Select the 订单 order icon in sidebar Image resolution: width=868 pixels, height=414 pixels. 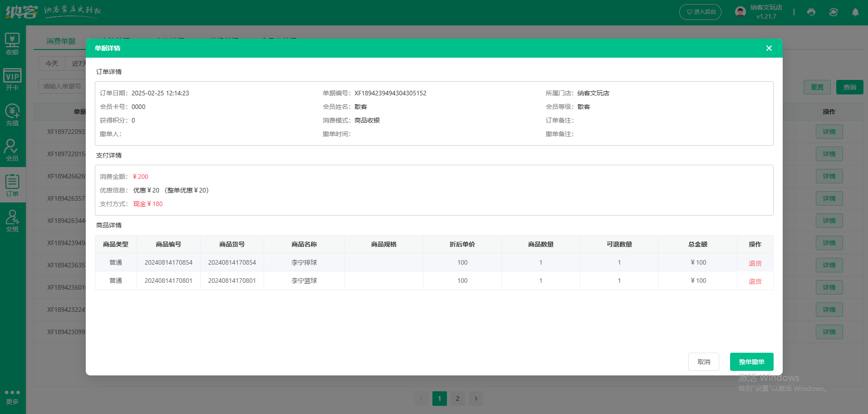pyautogui.click(x=12, y=184)
